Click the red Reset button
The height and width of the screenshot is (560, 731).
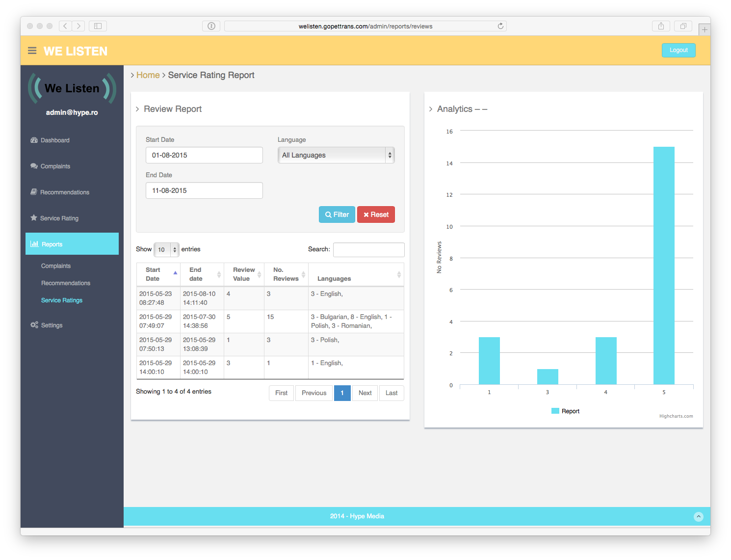click(376, 214)
